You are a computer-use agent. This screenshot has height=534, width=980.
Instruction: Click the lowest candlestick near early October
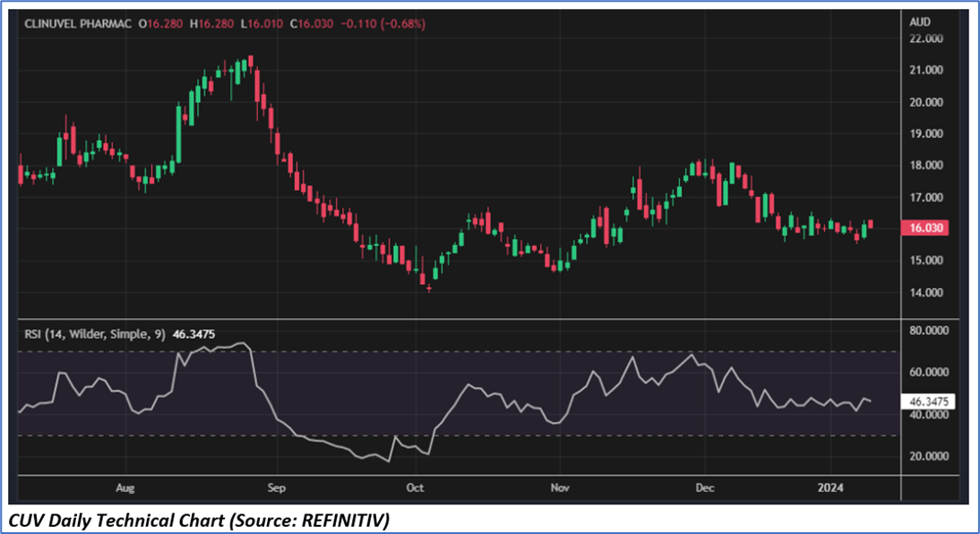pyautogui.click(x=429, y=289)
